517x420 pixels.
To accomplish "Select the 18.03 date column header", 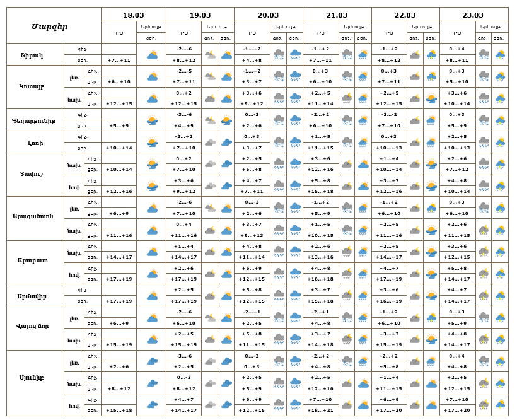I will coord(133,15).
